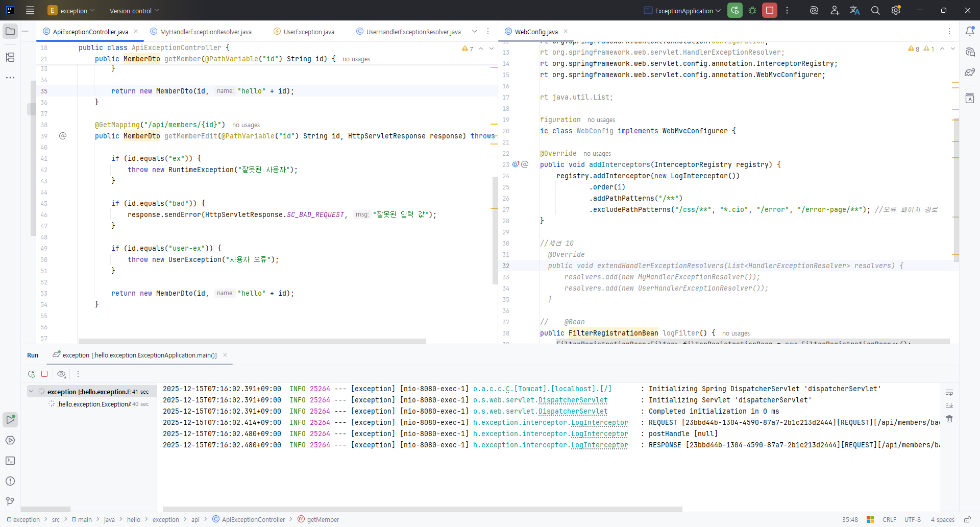Open the Terminal tool window
The image size is (980, 527).
[x=10, y=461]
